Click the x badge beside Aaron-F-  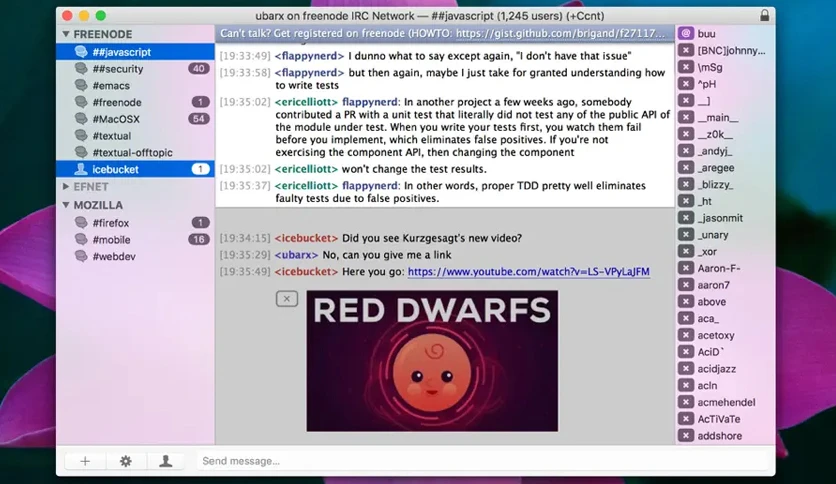686,268
